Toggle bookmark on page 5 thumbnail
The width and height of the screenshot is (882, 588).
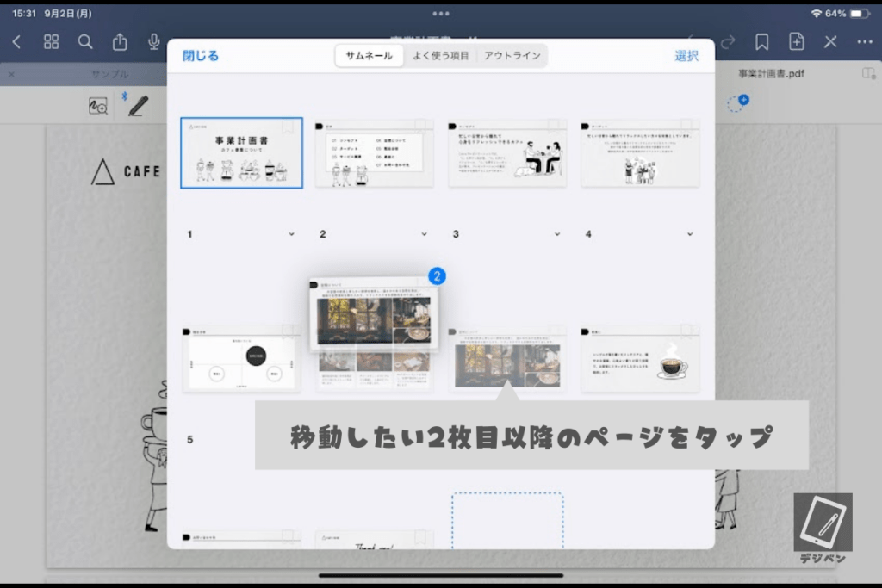[288, 331]
